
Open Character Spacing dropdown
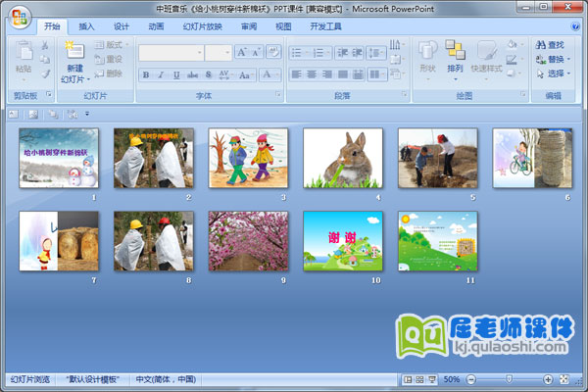tap(225, 74)
